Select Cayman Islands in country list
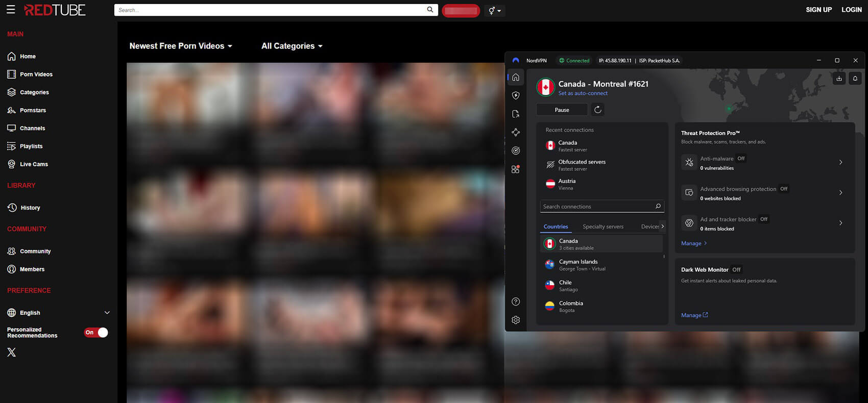 [601, 265]
